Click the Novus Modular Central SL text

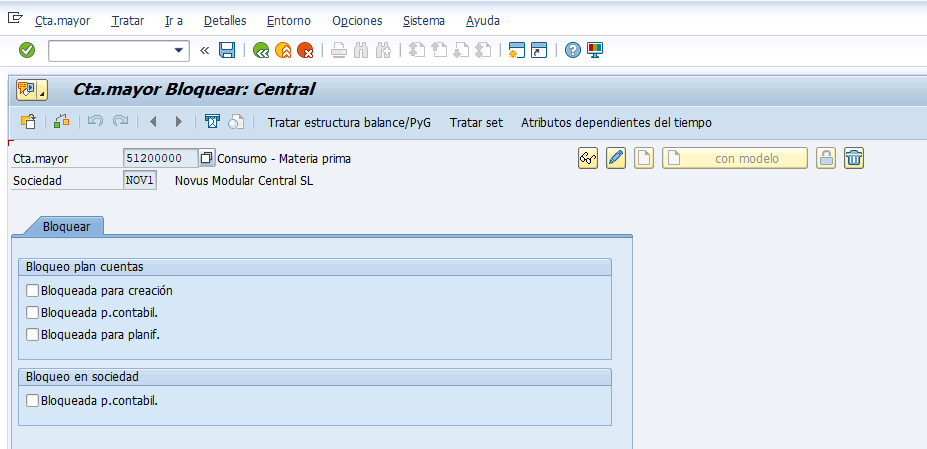tap(244, 181)
